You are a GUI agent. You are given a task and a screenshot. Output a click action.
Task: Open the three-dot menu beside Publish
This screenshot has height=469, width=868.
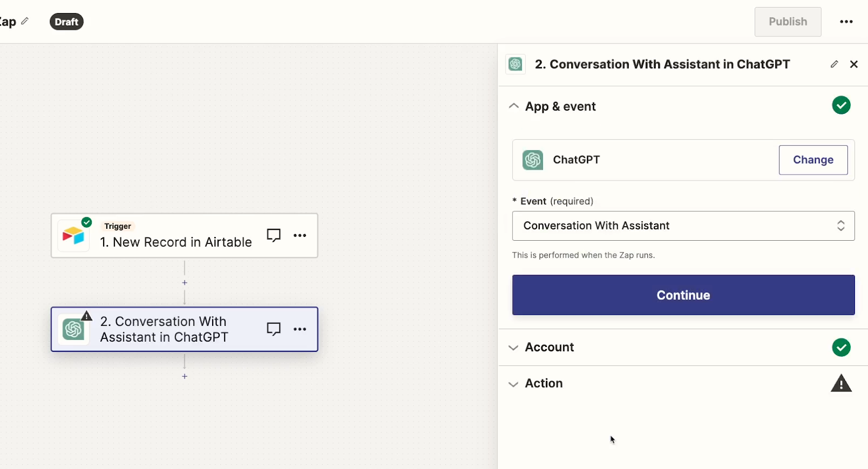pos(846,22)
